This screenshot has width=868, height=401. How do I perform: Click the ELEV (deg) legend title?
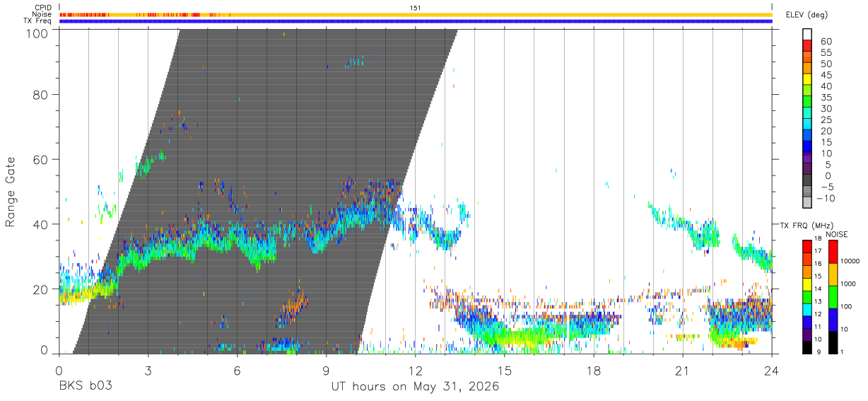[x=806, y=15]
